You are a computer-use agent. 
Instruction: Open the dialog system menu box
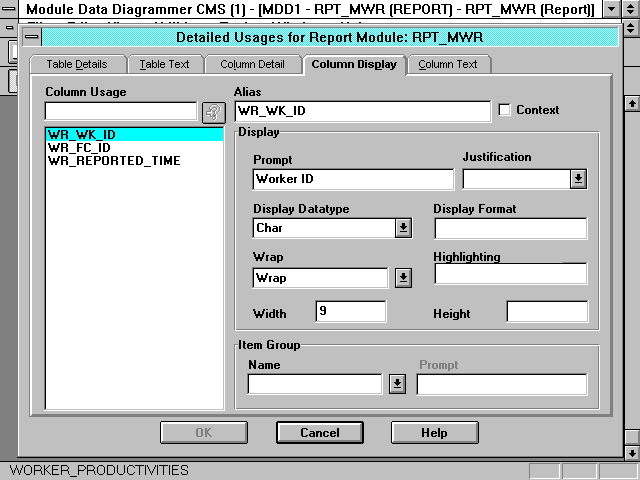pos(32,37)
